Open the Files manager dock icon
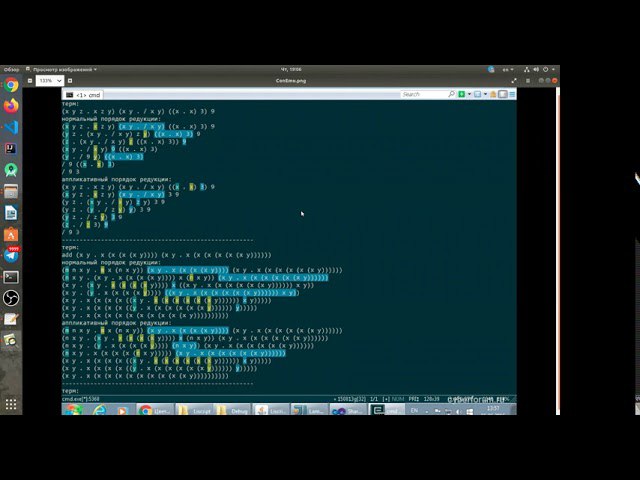The image size is (640, 480). point(11,191)
